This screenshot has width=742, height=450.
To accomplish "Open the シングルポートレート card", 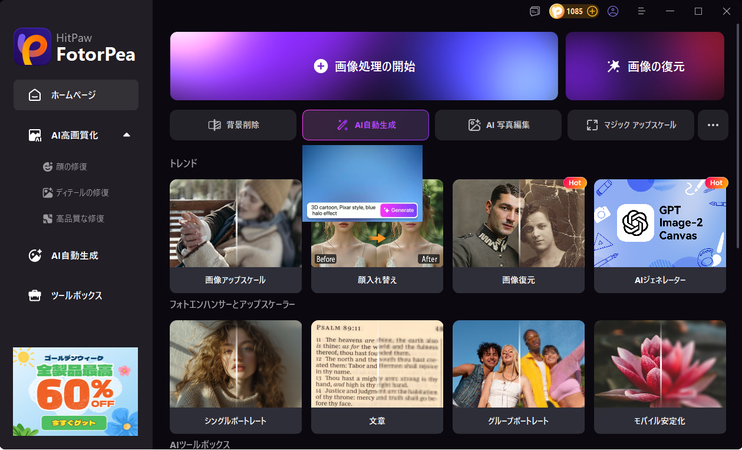I will click(x=236, y=377).
